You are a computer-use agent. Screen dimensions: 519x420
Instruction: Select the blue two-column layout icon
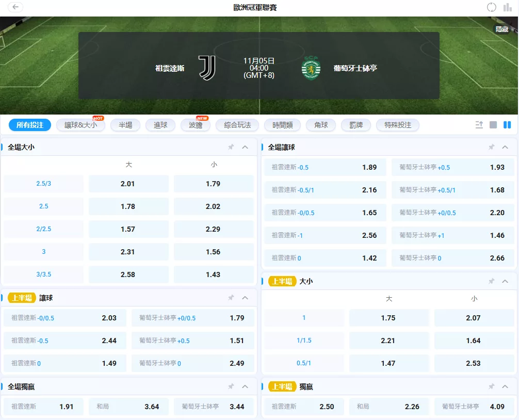[x=509, y=124]
